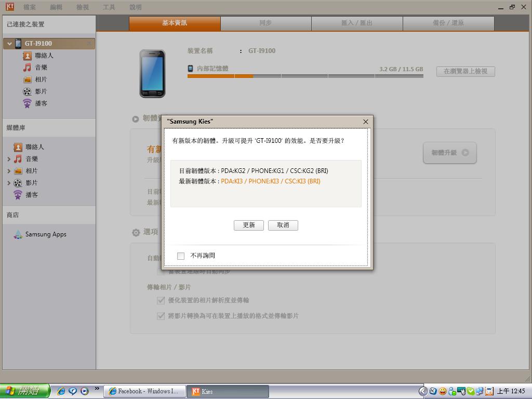Click the internal memory usage bar
532x399 pixels.
point(305,76)
